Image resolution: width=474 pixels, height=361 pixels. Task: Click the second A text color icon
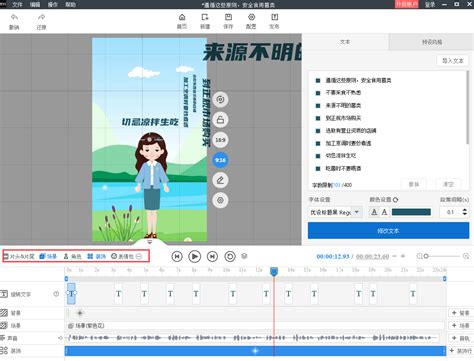(384, 212)
